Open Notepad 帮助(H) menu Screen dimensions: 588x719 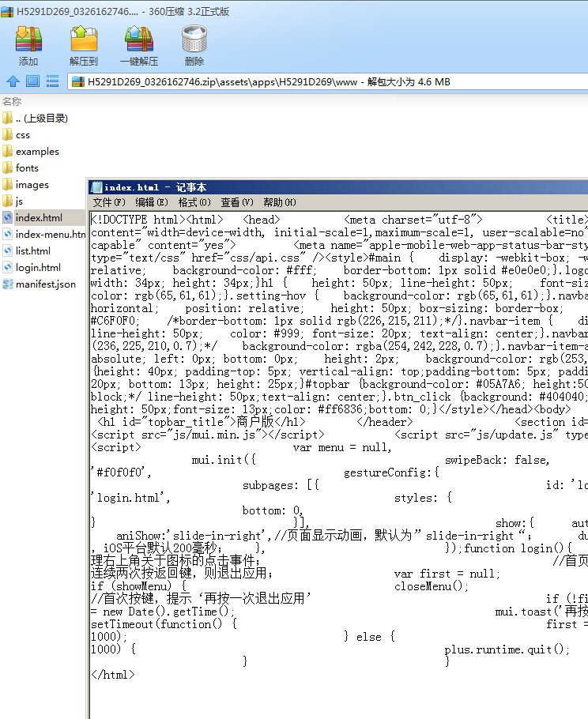pyautogui.click(x=279, y=202)
